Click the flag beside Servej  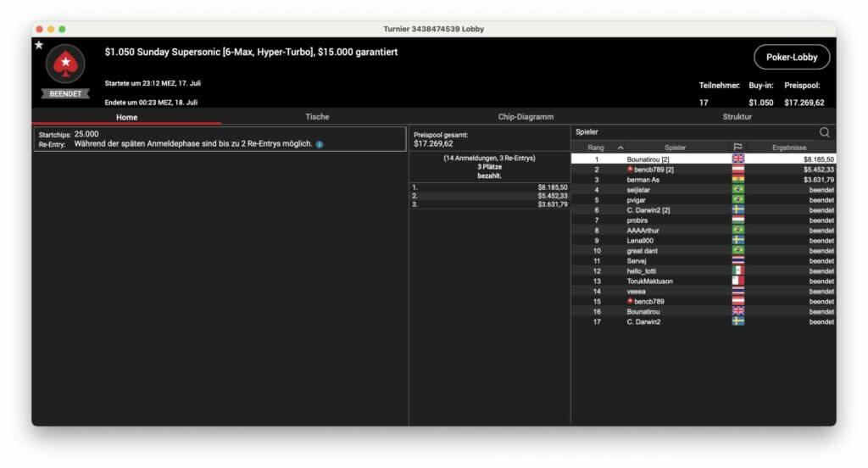(738, 261)
